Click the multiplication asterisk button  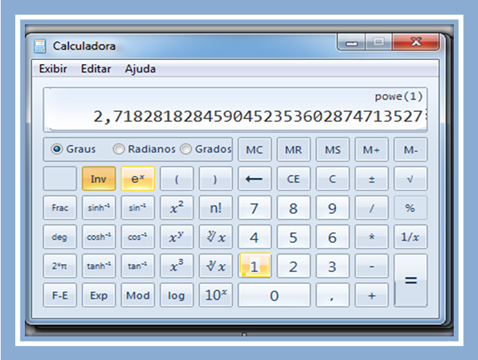pos(372,237)
